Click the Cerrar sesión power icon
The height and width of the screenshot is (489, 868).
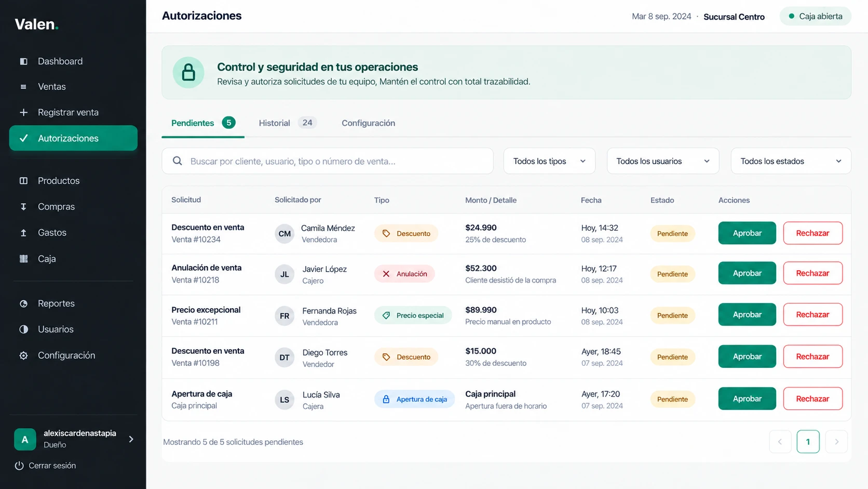click(x=19, y=466)
